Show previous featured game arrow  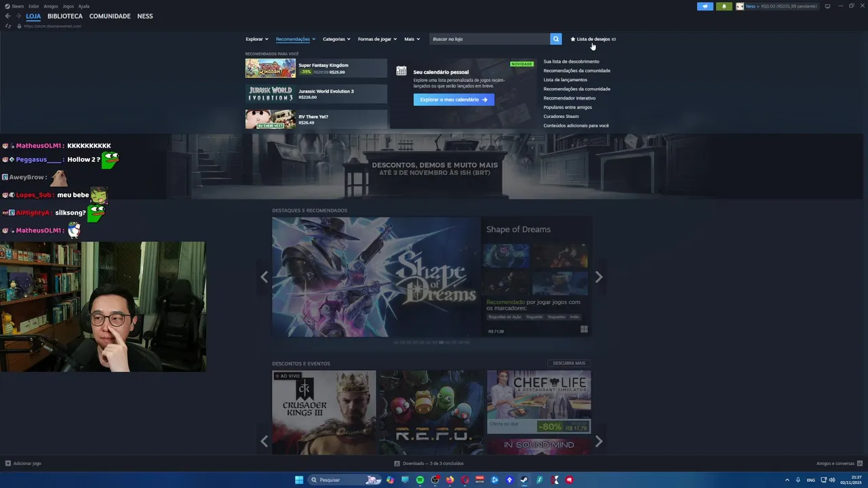coord(264,277)
